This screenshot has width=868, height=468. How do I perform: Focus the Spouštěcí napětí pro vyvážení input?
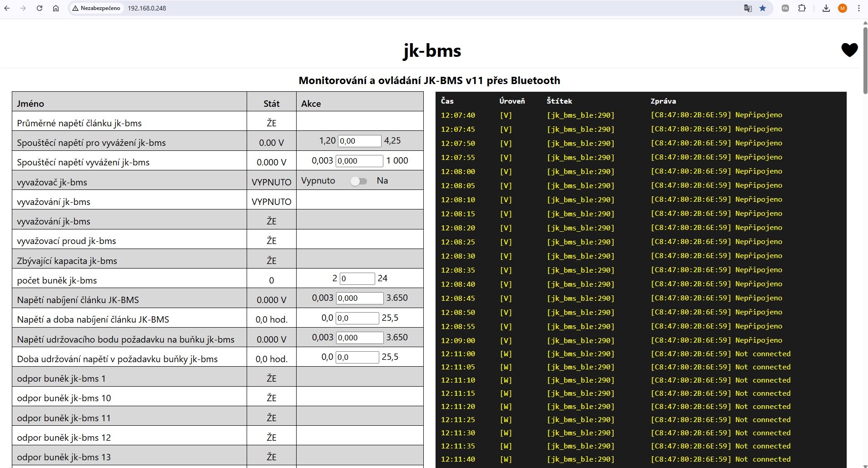(x=360, y=141)
